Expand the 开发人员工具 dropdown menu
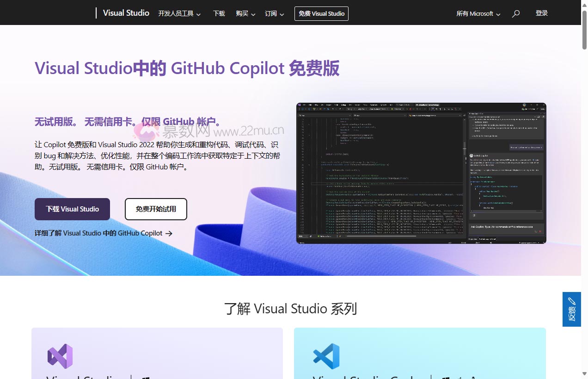The height and width of the screenshot is (379, 588). 179,14
